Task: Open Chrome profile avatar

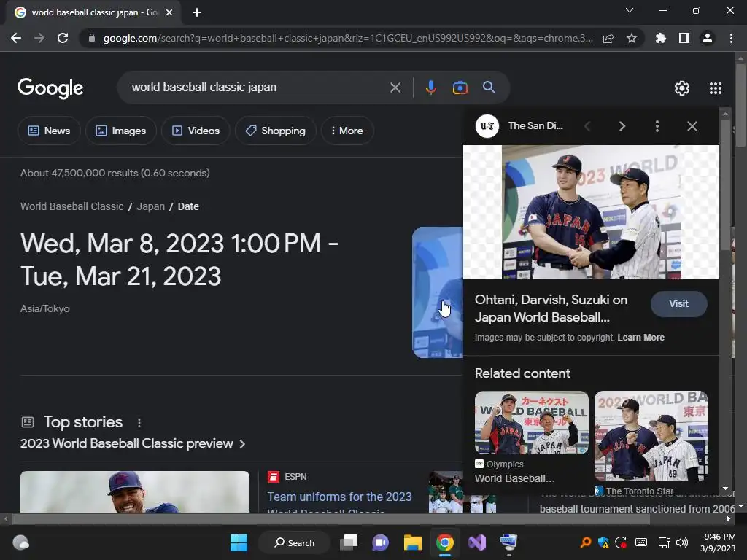Action: (x=708, y=38)
